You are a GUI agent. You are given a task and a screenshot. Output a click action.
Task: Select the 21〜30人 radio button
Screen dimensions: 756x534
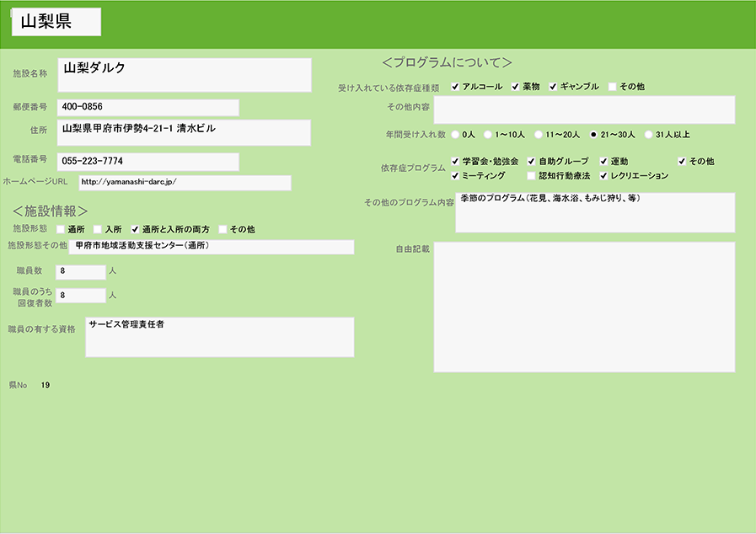point(593,134)
